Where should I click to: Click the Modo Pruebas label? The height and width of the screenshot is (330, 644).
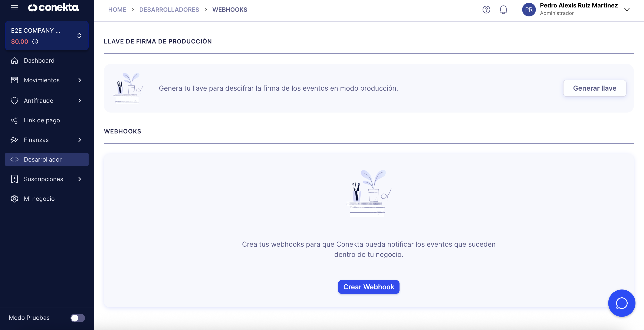coord(29,318)
